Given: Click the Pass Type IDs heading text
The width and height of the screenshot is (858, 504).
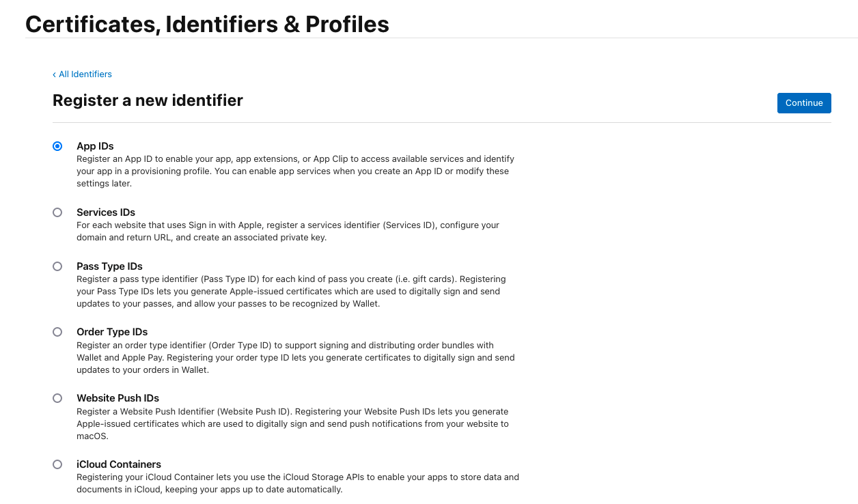Looking at the screenshot, I should pyautogui.click(x=109, y=266).
